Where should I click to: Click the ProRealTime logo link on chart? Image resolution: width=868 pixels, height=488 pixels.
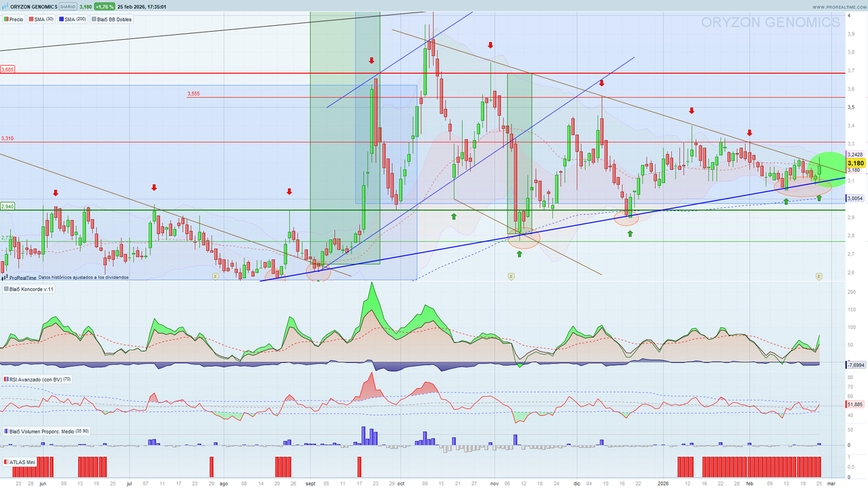point(20,277)
